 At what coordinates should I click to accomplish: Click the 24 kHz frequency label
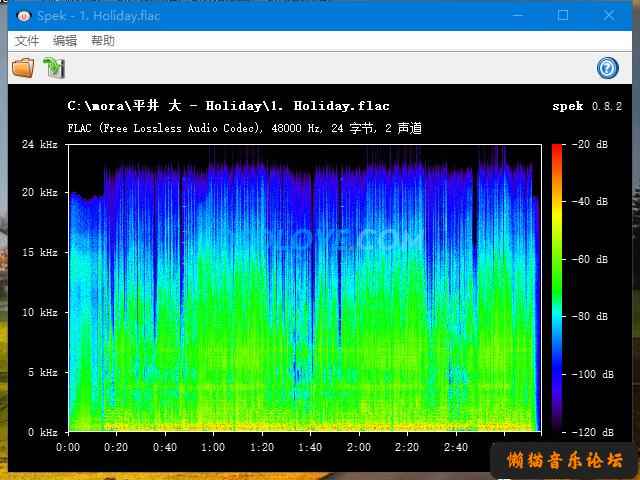click(x=40, y=144)
